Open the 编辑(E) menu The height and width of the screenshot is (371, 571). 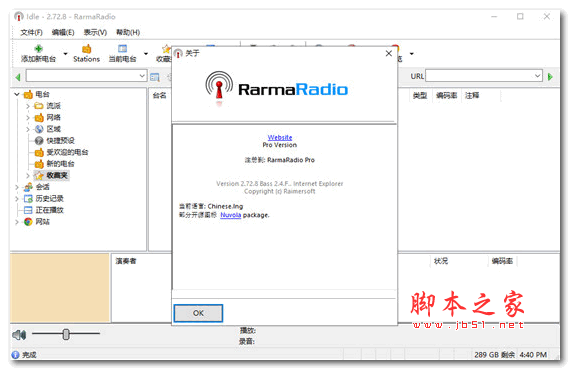click(63, 32)
